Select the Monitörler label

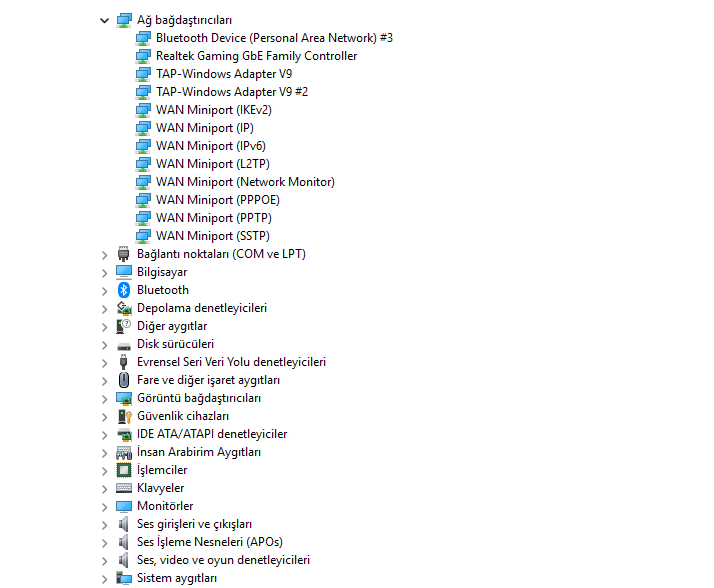(x=165, y=506)
